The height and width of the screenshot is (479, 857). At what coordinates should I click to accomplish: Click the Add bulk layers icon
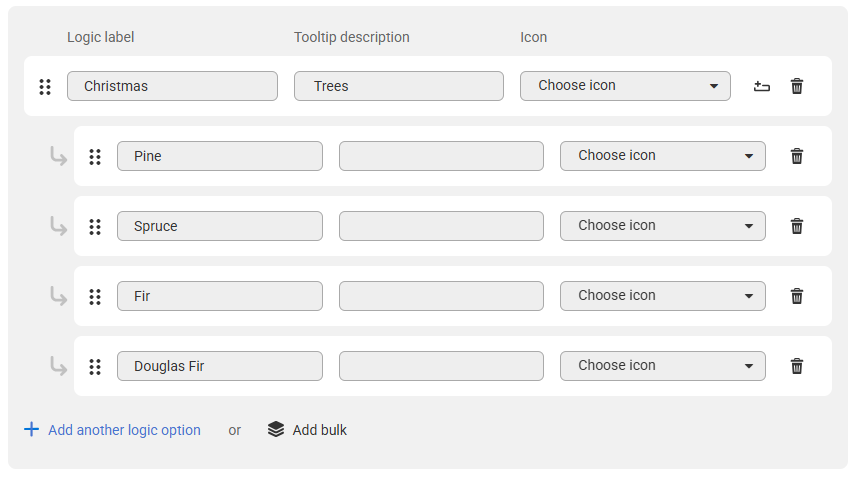(x=276, y=429)
